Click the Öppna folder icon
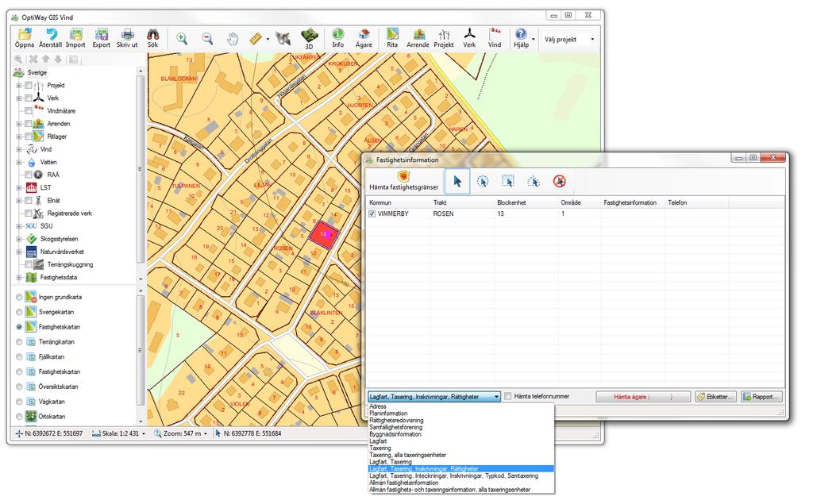Image resolution: width=813 pixels, height=504 pixels. coord(25,35)
